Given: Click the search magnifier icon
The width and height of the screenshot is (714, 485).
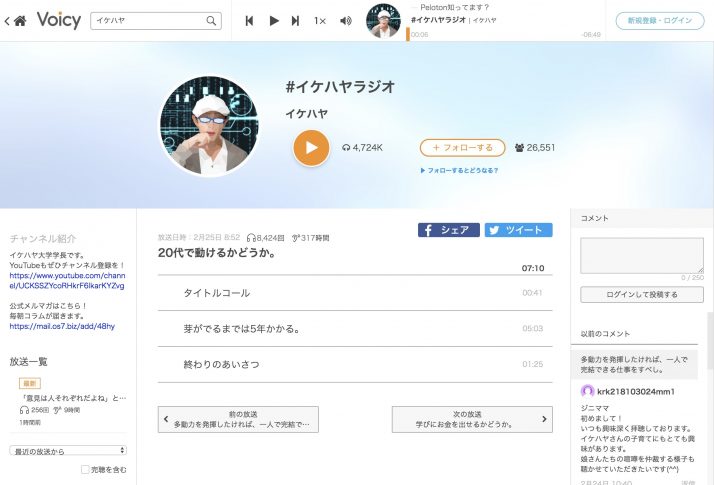Looking at the screenshot, I should [x=211, y=20].
